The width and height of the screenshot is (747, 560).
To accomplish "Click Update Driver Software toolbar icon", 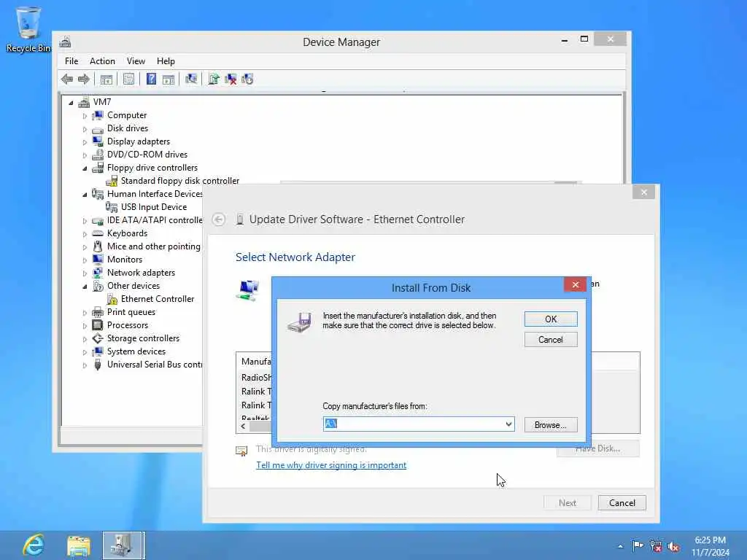I will tap(214, 79).
